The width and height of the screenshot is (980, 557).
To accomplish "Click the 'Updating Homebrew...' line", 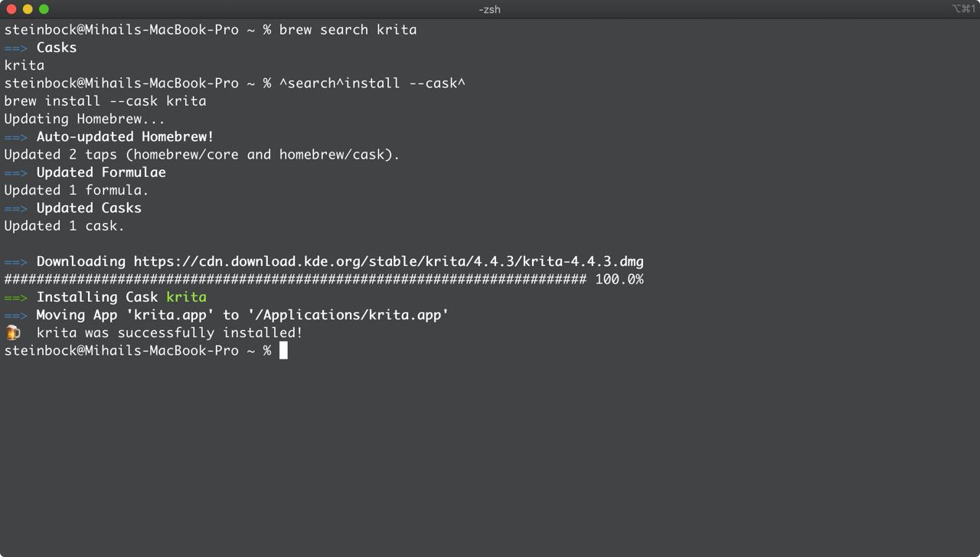I will pos(84,119).
